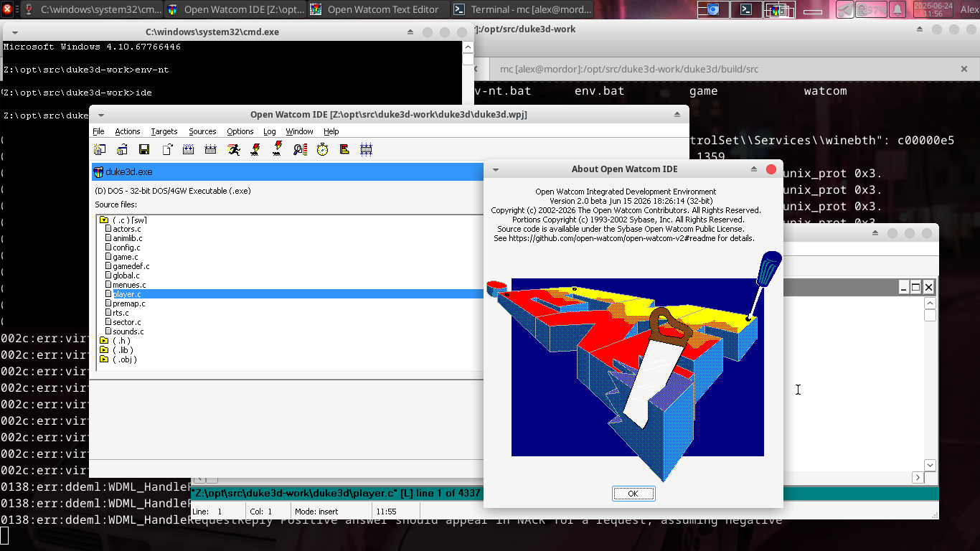Click OK in the About dialog
The height and width of the screenshot is (551, 980).
[633, 494]
